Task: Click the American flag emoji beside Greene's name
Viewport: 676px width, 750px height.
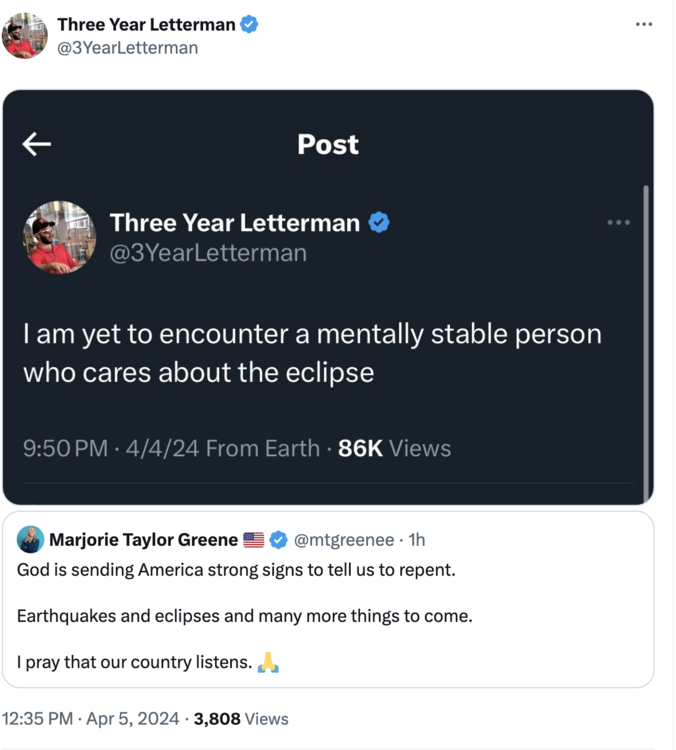Action: click(x=254, y=540)
